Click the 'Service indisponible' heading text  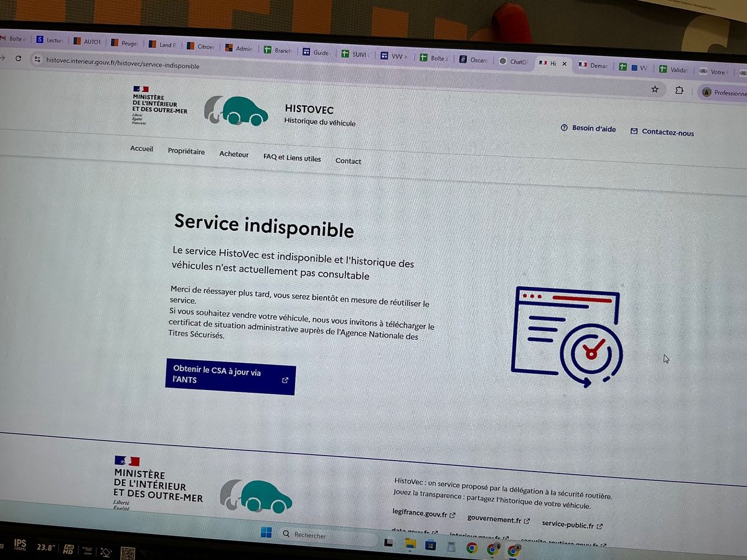click(264, 225)
